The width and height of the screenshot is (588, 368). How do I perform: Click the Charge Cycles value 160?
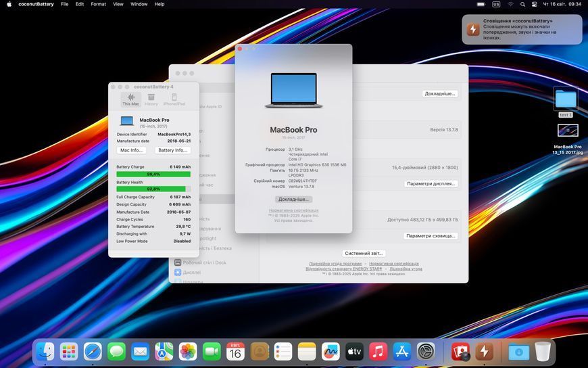(187, 219)
